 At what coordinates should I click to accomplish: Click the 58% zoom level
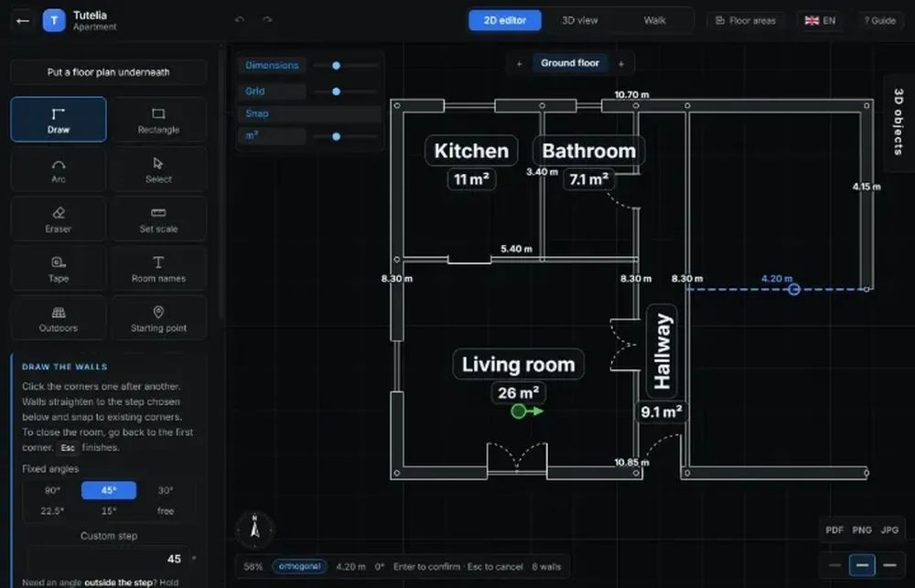253,566
